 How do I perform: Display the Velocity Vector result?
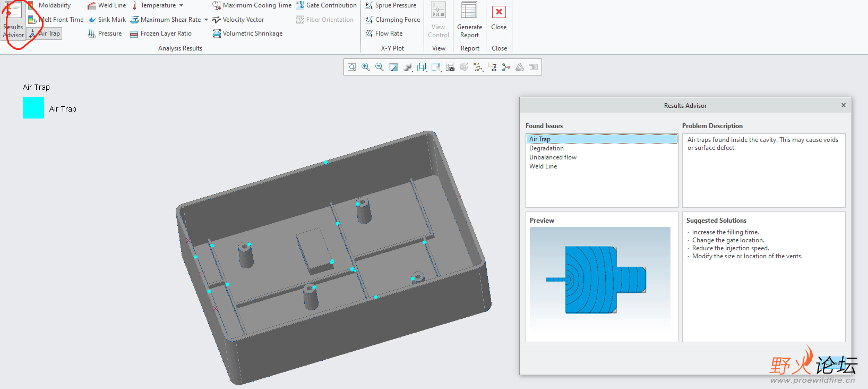238,20
